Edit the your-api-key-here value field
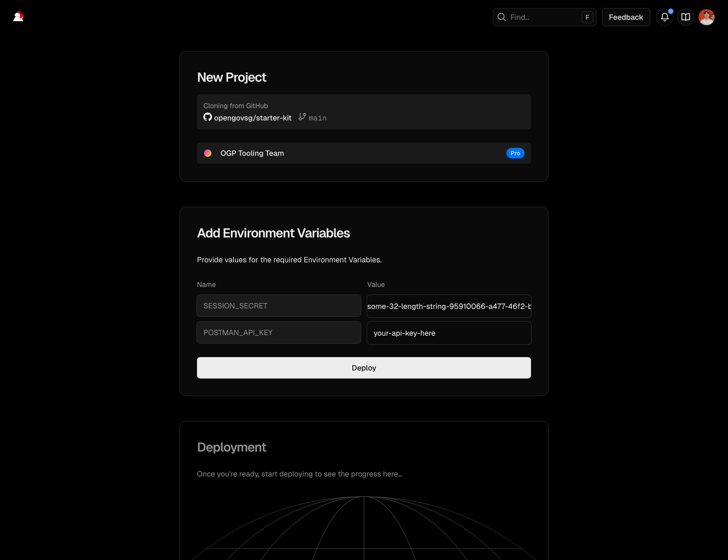This screenshot has height=560, width=728. (x=449, y=333)
